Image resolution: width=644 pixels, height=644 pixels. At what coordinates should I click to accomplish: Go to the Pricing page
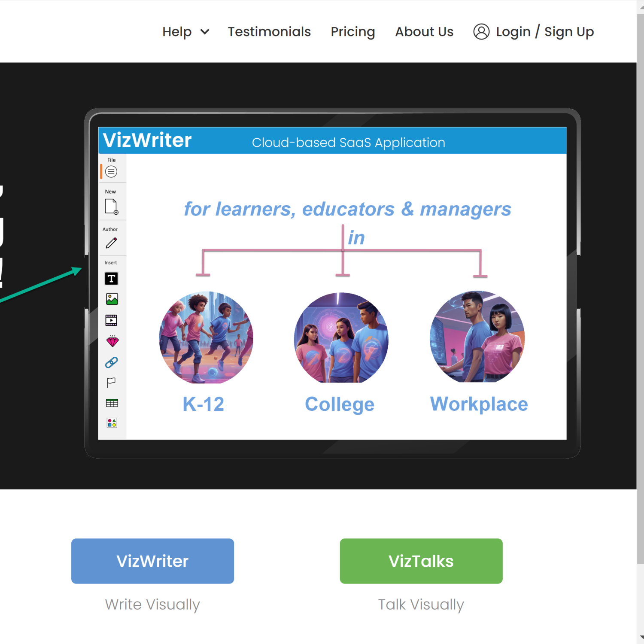pyautogui.click(x=353, y=32)
